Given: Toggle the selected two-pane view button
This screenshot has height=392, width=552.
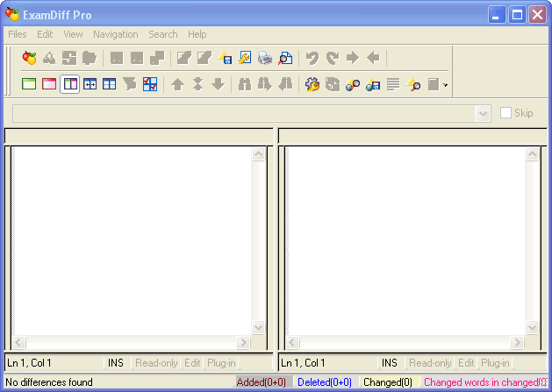Looking at the screenshot, I should coord(69,84).
